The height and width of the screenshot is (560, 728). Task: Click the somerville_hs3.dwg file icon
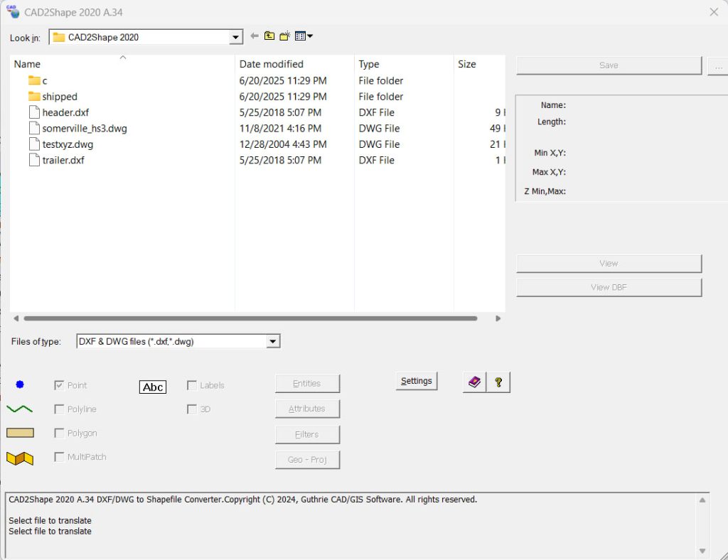pyautogui.click(x=34, y=128)
